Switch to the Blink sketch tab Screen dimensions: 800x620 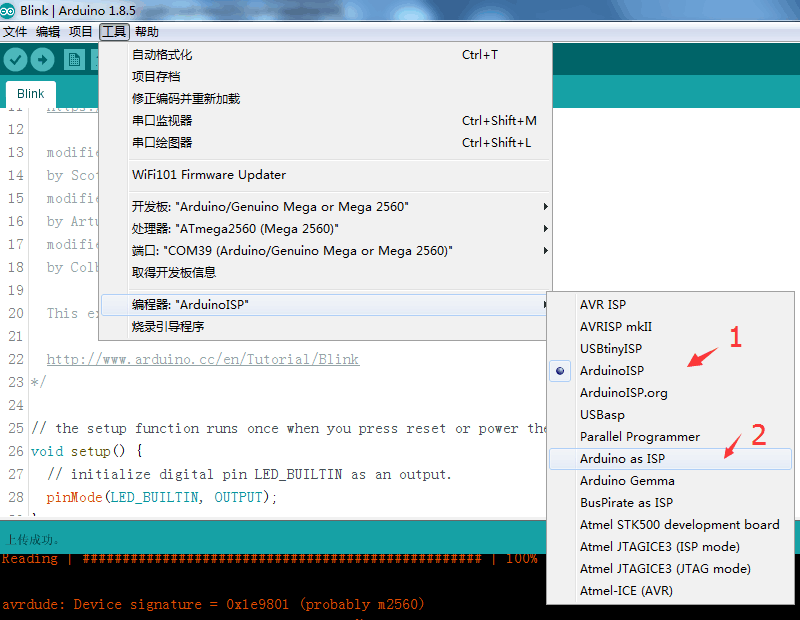pyautogui.click(x=31, y=94)
